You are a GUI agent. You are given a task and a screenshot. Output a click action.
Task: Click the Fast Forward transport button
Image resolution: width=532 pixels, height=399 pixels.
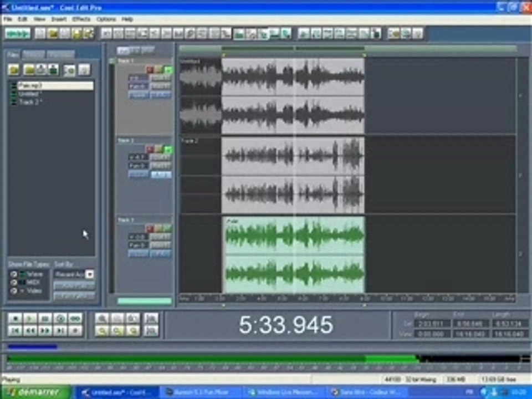coord(45,331)
